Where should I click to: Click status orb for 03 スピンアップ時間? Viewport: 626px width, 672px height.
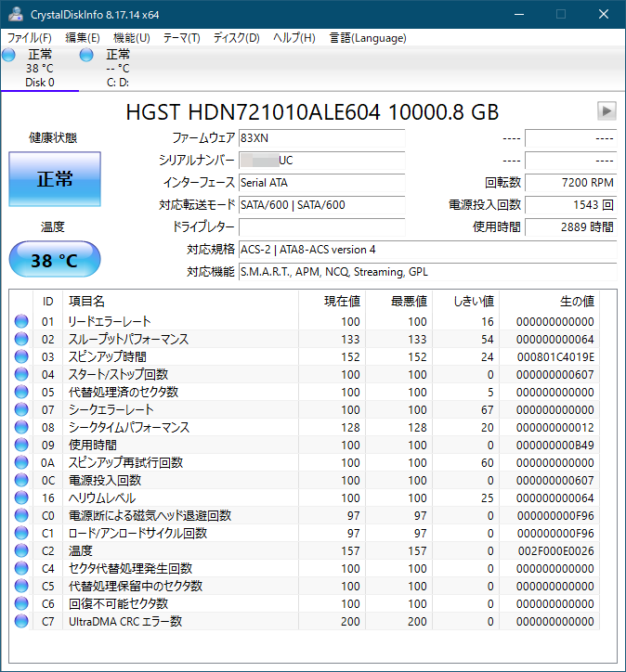point(21,356)
